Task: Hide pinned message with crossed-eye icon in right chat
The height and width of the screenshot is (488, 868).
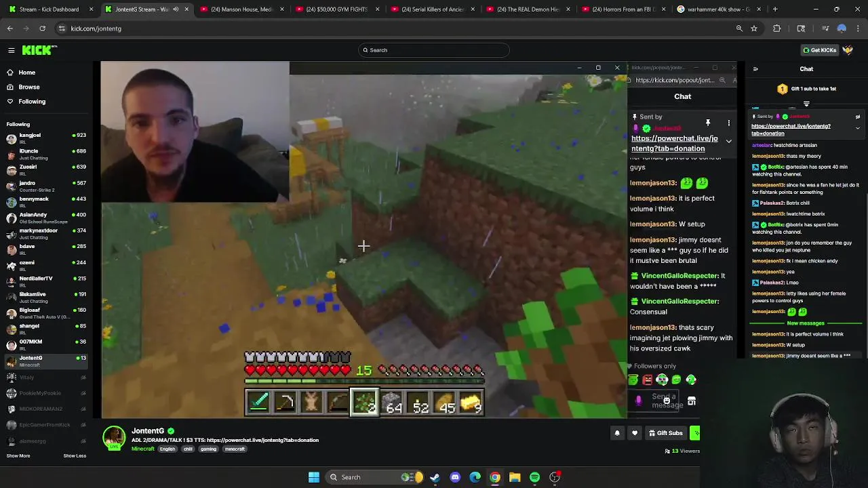Action: tap(857, 117)
